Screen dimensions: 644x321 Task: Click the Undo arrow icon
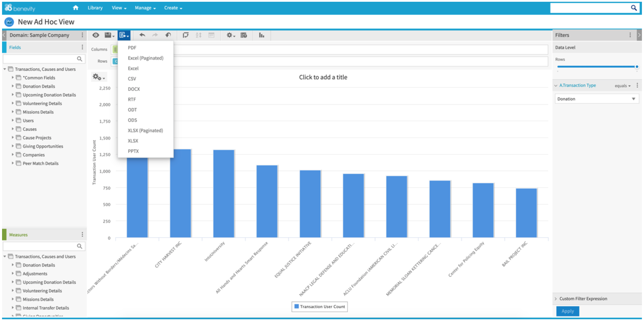pyautogui.click(x=142, y=35)
